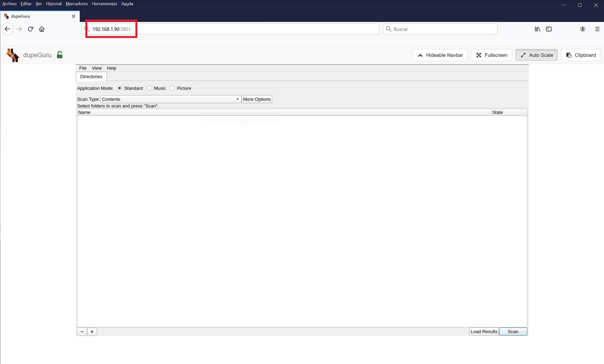The height and width of the screenshot is (364, 604).
Task: Open the Firefox library icon
Action: pyautogui.click(x=537, y=29)
